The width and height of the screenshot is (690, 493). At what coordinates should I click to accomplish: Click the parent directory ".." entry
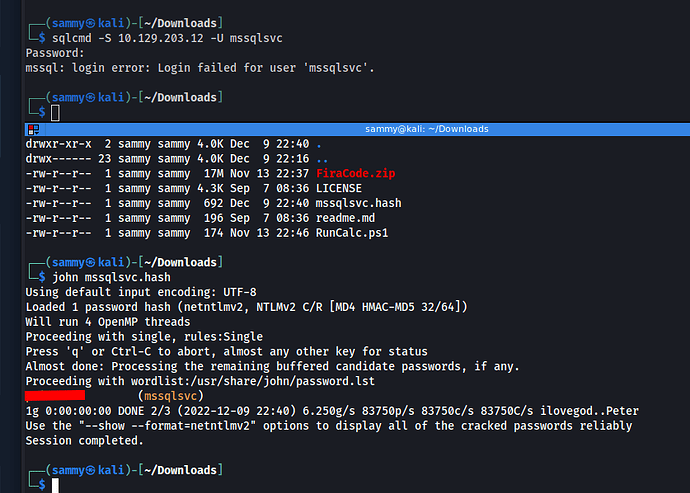(x=322, y=158)
